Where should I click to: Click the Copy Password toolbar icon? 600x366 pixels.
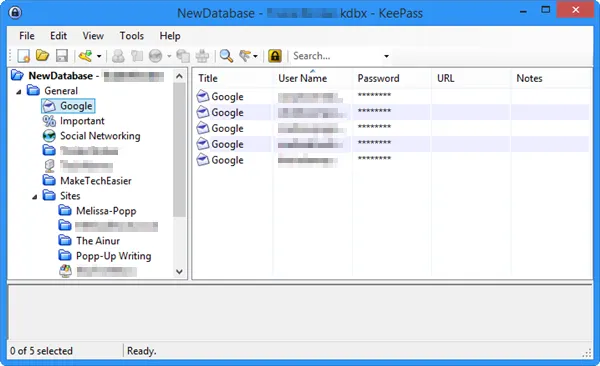click(137, 56)
